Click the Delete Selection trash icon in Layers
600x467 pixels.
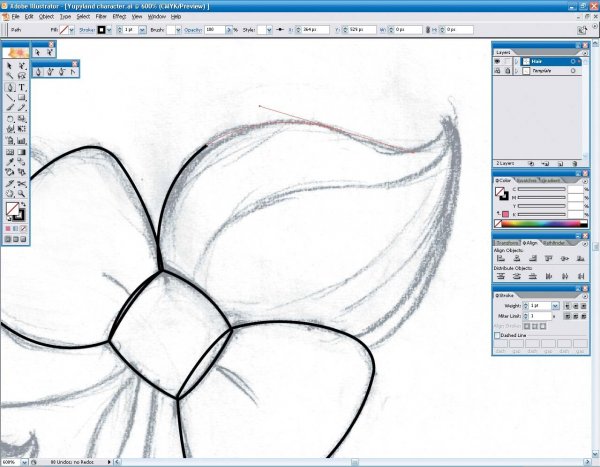pyautogui.click(x=576, y=161)
